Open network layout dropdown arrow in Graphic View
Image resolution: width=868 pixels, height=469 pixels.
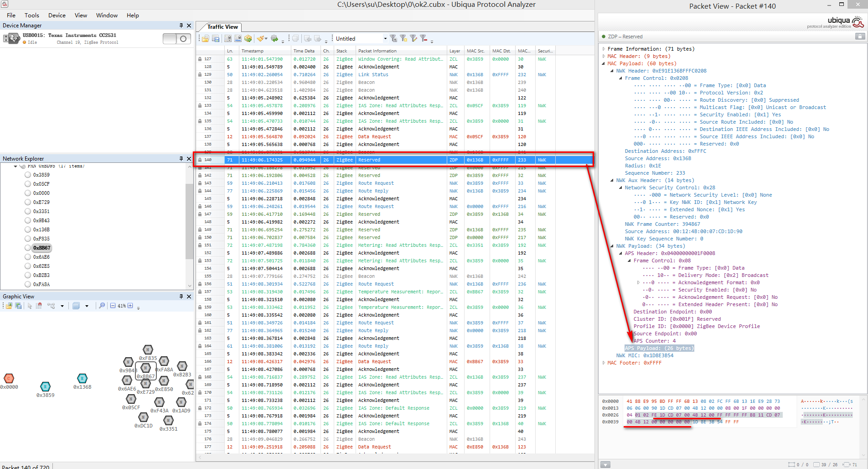pos(62,306)
